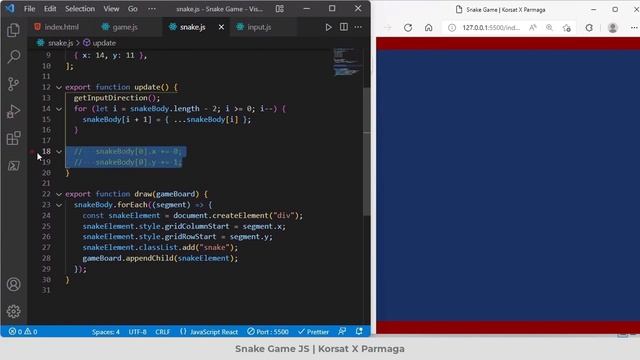Collapse the forEach block at line 23
640x360 pixels.
click(x=59, y=205)
